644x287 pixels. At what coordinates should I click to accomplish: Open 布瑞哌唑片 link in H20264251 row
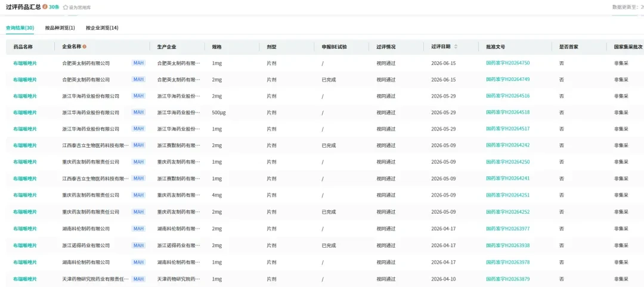click(24, 195)
